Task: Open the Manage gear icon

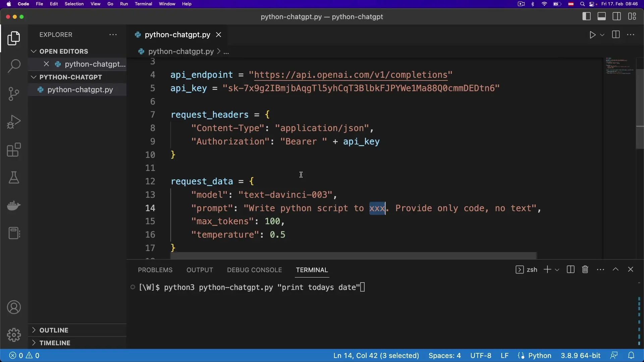Action: coord(14,335)
